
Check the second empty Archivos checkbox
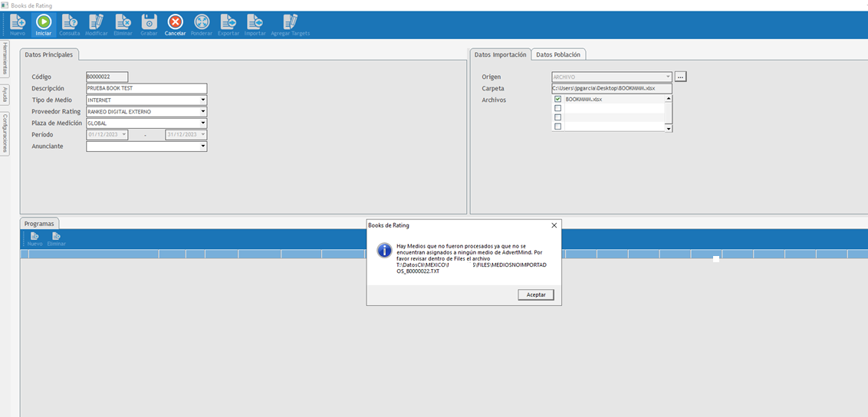point(557,108)
